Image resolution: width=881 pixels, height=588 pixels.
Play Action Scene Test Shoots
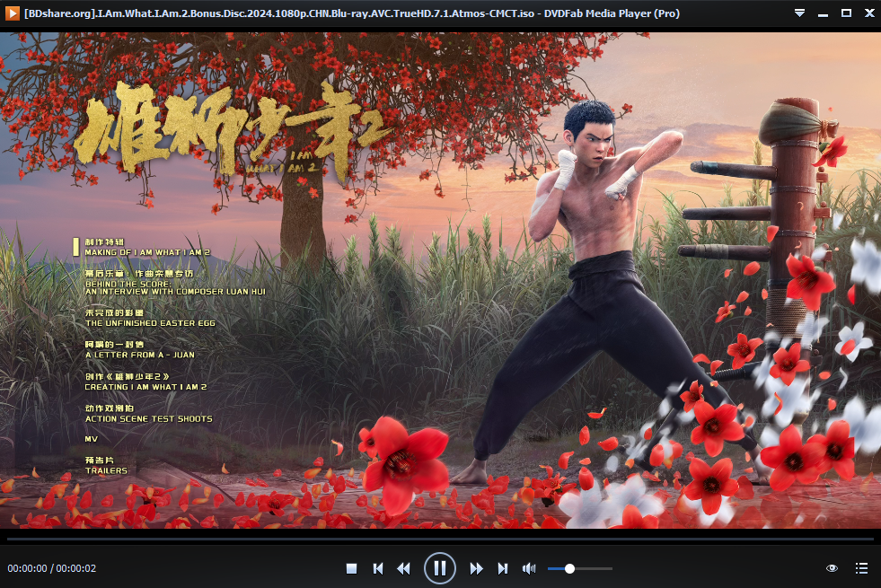(148, 414)
